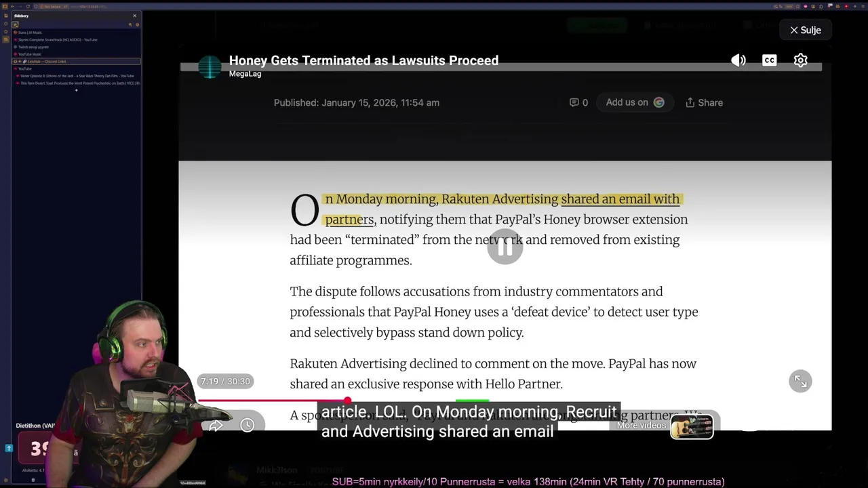Open the More videos thumbnail
The image size is (868, 488).
692,426
